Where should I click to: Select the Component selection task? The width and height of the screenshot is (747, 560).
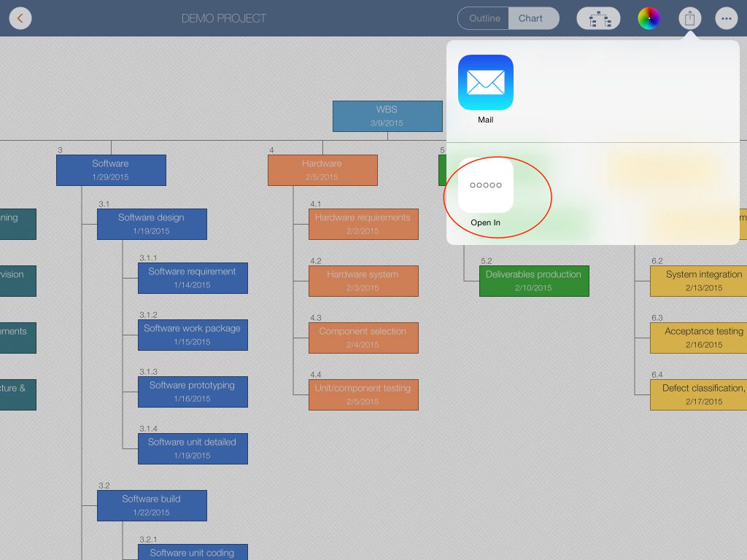(x=363, y=338)
